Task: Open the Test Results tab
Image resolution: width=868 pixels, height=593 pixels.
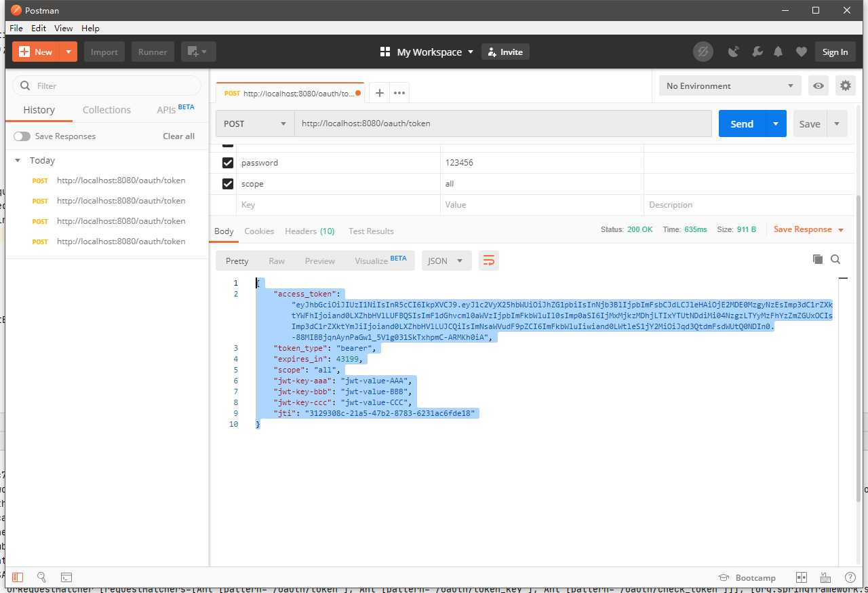Action: 371,231
